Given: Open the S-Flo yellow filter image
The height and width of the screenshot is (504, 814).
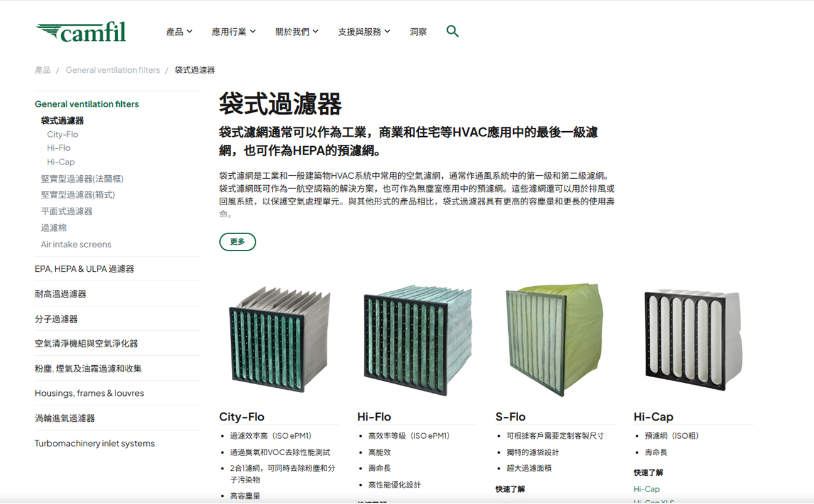Looking at the screenshot, I should [x=555, y=340].
